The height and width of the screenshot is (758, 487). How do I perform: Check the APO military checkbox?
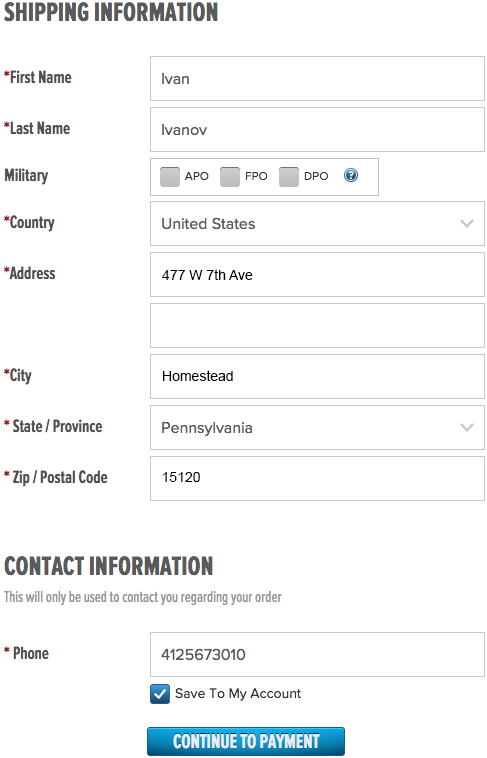pos(170,177)
